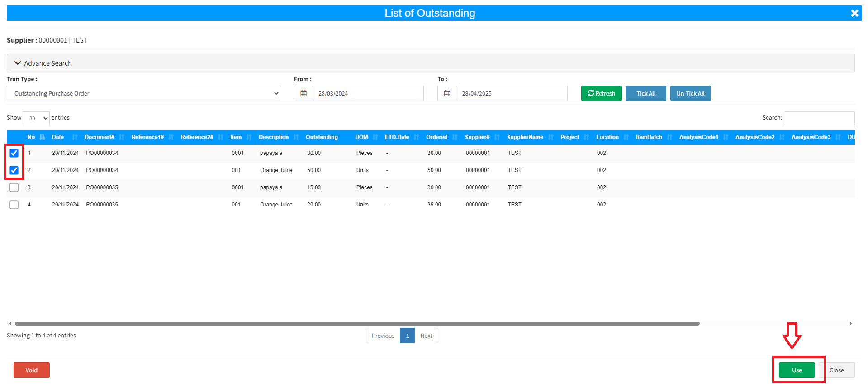Click the Refresh button
This screenshot has height=384, width=868.
click(x=601, y=93)
